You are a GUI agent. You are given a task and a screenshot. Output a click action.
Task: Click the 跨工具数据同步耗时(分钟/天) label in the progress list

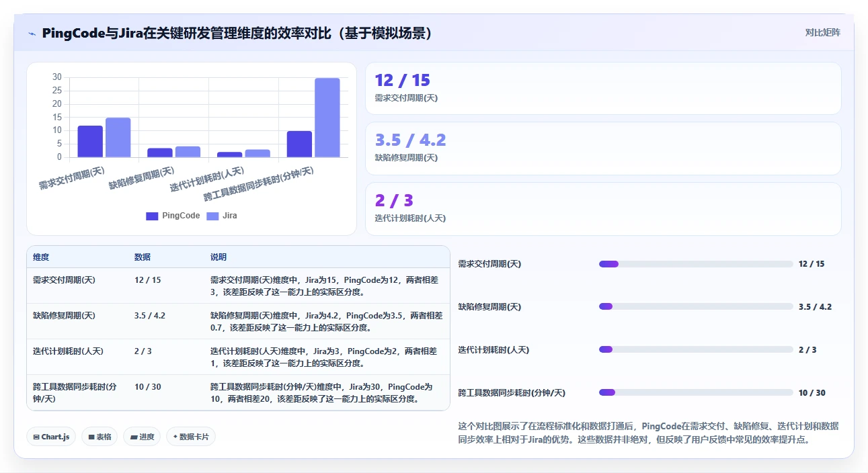point(512,393)
